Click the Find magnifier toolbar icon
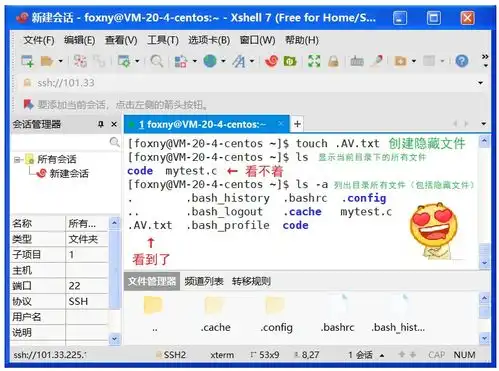 coord(157,61)
